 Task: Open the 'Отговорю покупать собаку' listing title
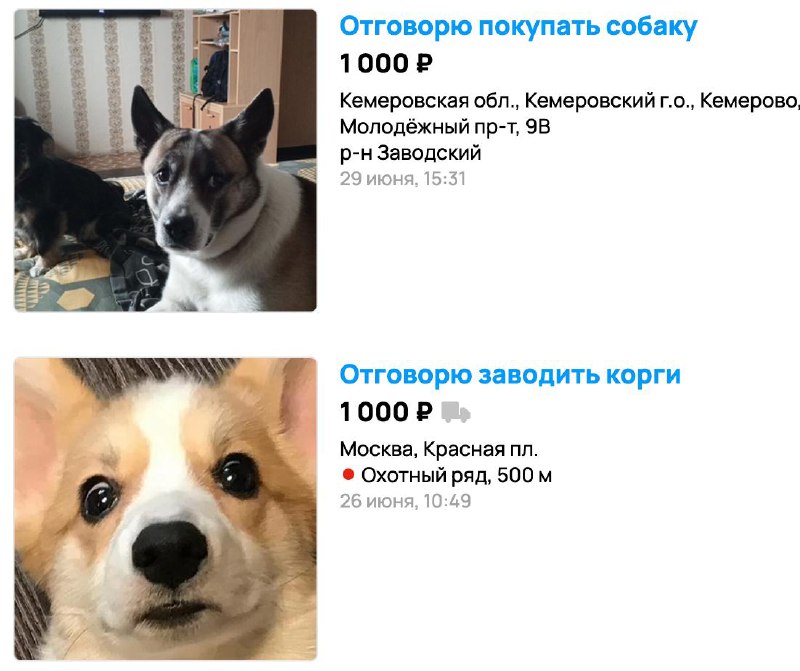(518, 27)
